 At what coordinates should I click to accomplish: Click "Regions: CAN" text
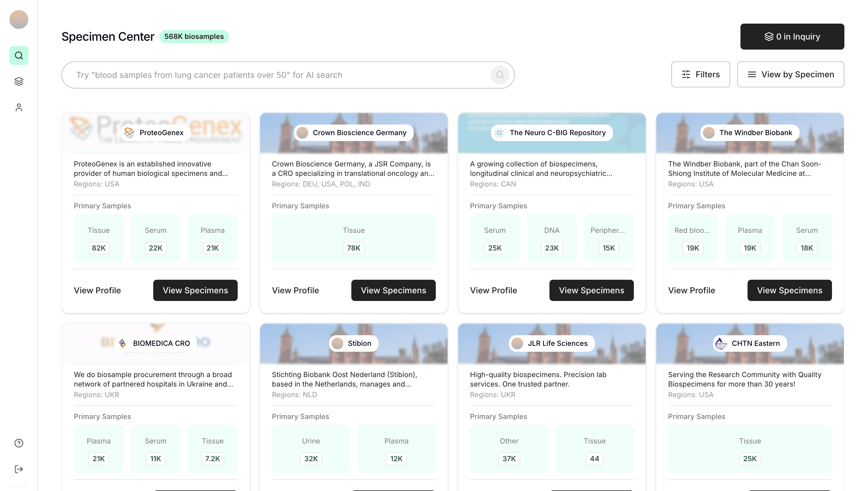point(493,184)
